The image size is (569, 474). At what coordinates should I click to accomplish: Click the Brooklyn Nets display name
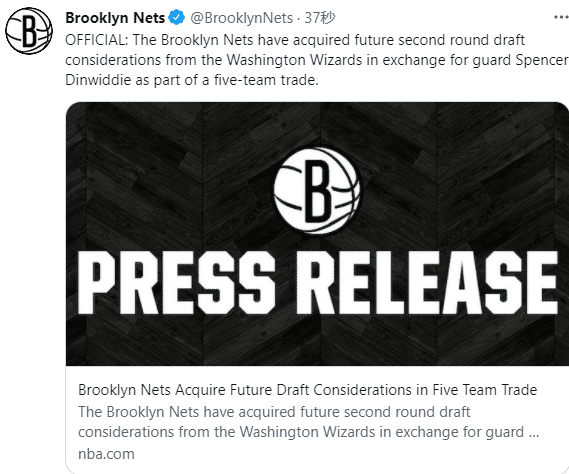(115, 18)
